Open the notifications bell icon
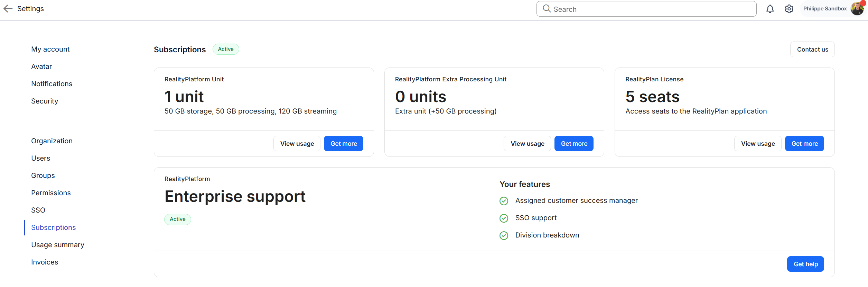This screenshot has width=868, height=287. 770,9
